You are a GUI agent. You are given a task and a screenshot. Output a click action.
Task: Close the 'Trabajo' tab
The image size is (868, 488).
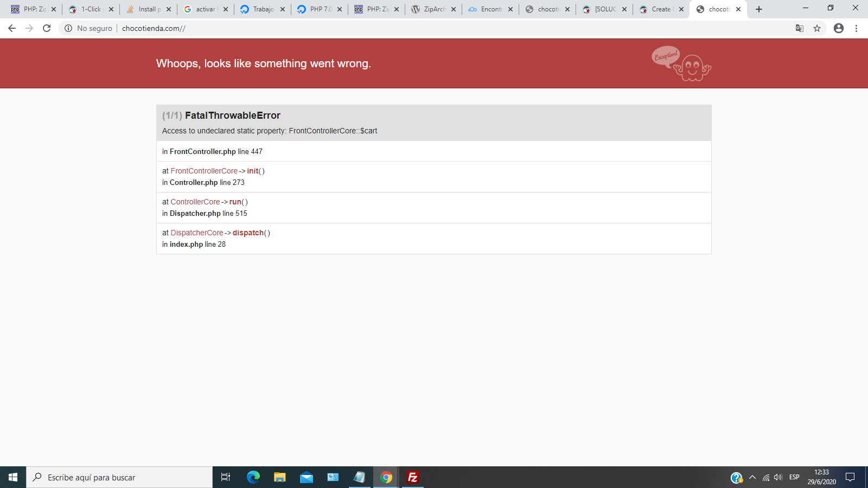tap(283, 9)
